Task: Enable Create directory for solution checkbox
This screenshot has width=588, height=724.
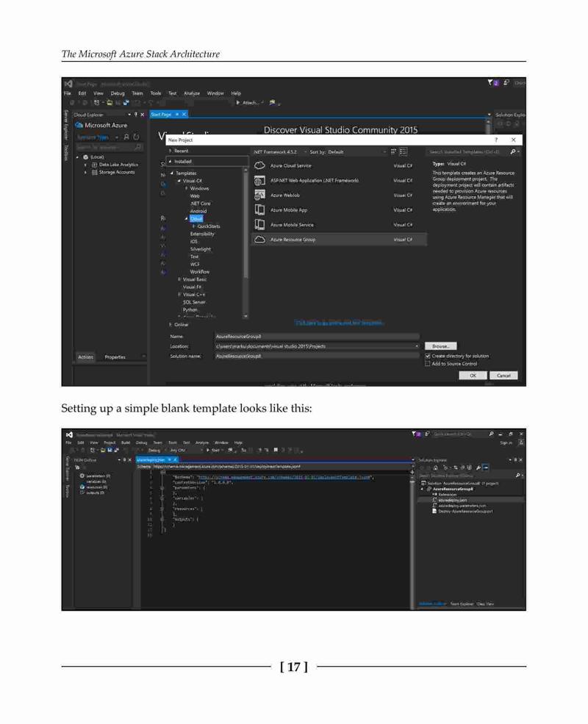Action: coord(428,356)
